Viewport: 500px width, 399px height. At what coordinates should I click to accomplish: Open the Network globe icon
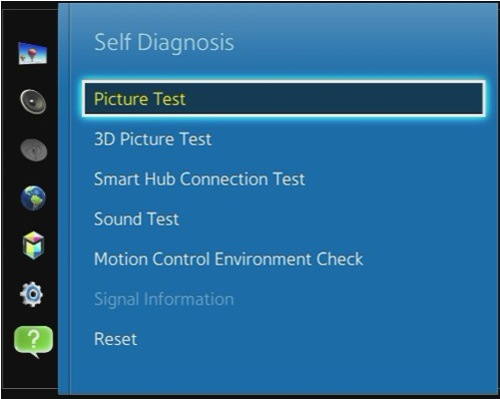click(x=33, y=198)
